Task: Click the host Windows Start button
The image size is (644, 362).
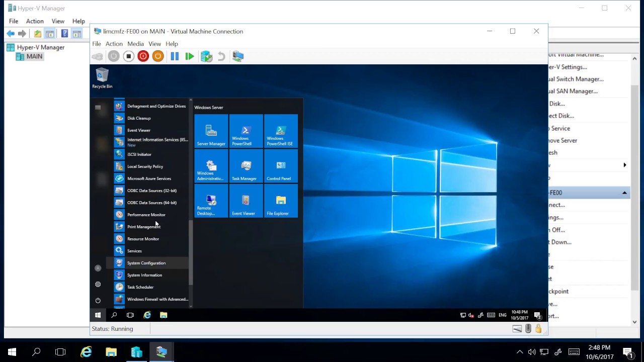Action: [x=12, y=352]
